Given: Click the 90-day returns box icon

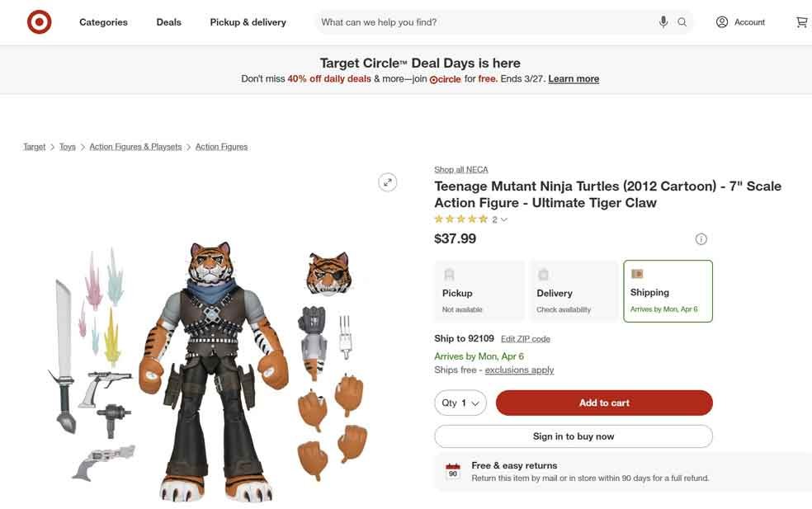Looking at the screenshot, I should click(452, 469).
